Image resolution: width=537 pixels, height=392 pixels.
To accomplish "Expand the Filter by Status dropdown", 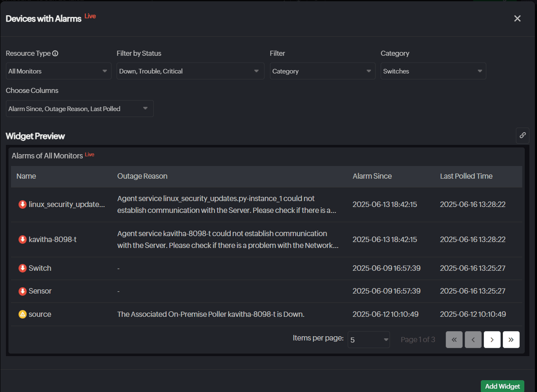I will point(190,71).
